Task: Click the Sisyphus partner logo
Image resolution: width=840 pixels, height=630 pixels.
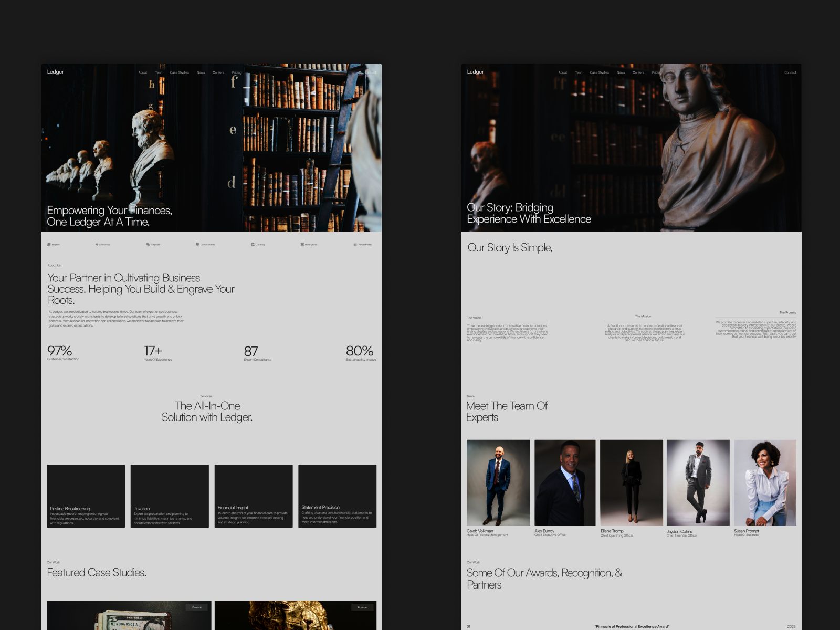Action: (x=103, y=244)
